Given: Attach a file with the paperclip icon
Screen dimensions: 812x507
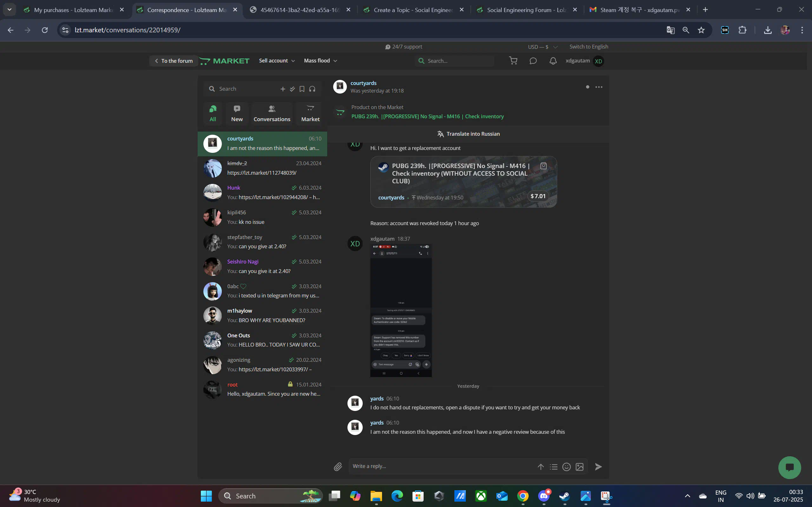Looking at the screenshot, I should tap(338, 466).
